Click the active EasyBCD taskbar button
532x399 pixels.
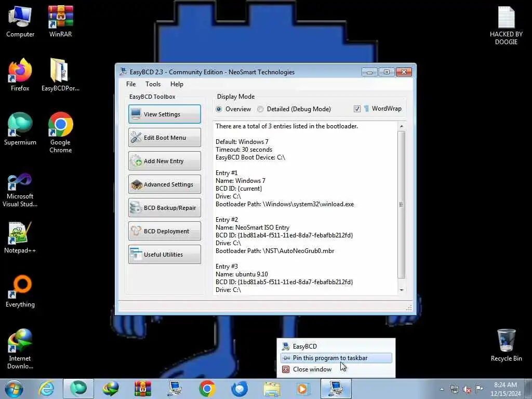point(336,389)
